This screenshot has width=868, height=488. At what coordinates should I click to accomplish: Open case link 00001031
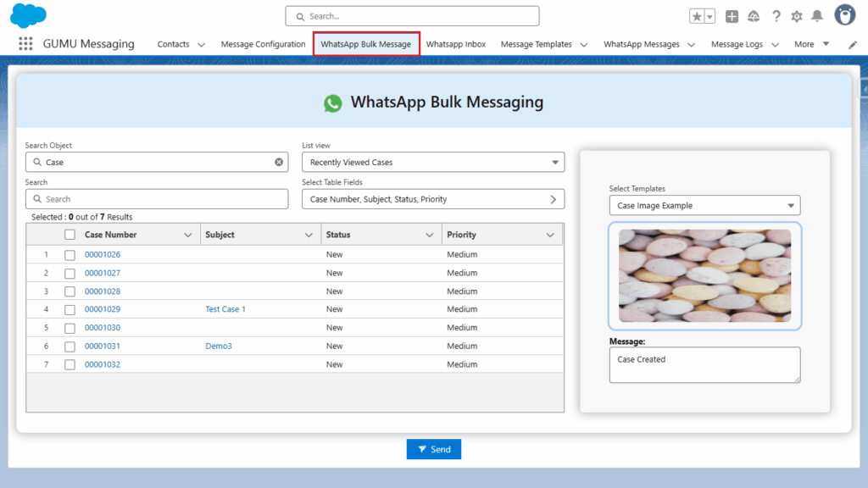(x=103, y=347)
